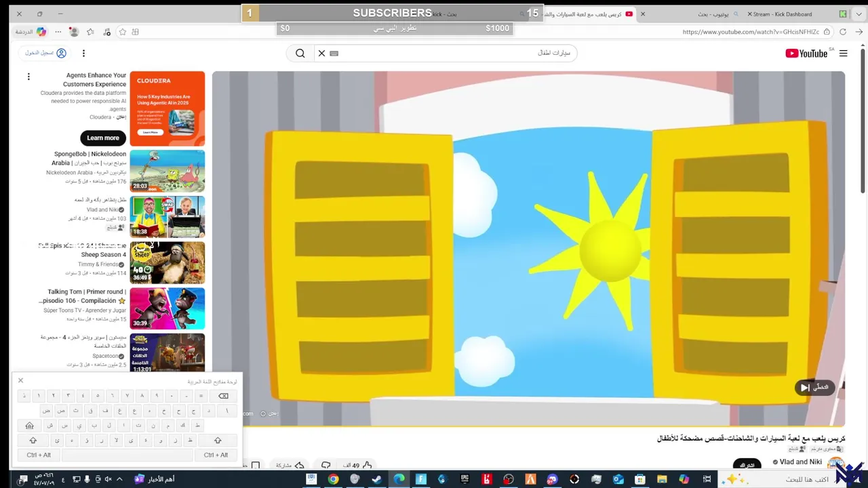Screen dimensions: 868x488
Task: Click the YouTube search magnifier button
Action: click(x=300, y=54)
